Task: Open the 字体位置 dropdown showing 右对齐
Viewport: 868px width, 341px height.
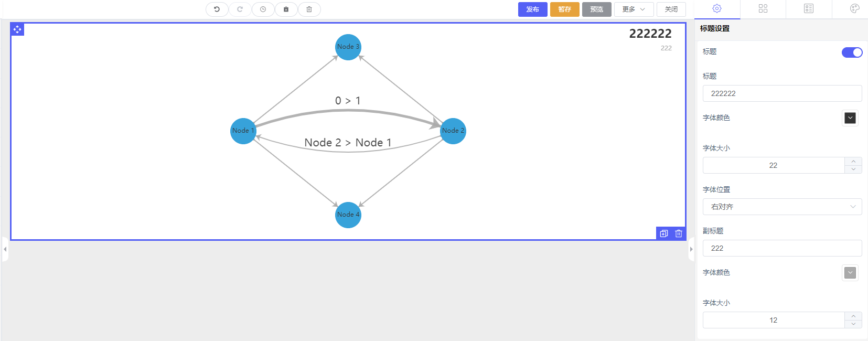Action: pyautogui.click(x=782, y=207)
